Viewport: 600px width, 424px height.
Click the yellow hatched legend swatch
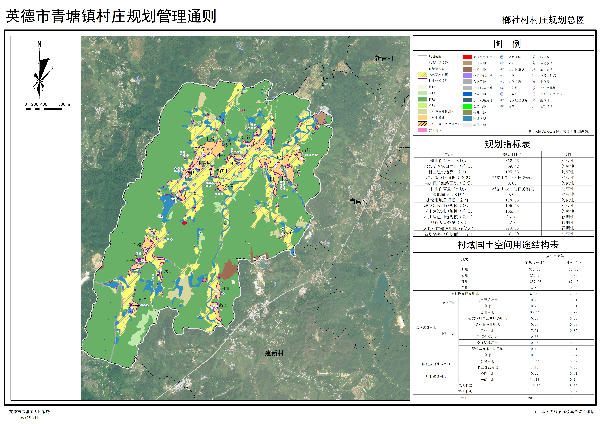422,74
